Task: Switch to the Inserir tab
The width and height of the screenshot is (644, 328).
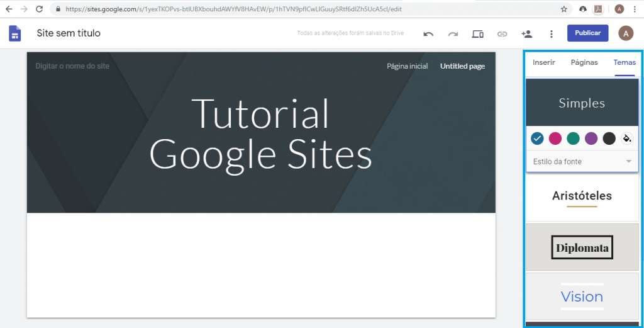Action: click(544, 62)
